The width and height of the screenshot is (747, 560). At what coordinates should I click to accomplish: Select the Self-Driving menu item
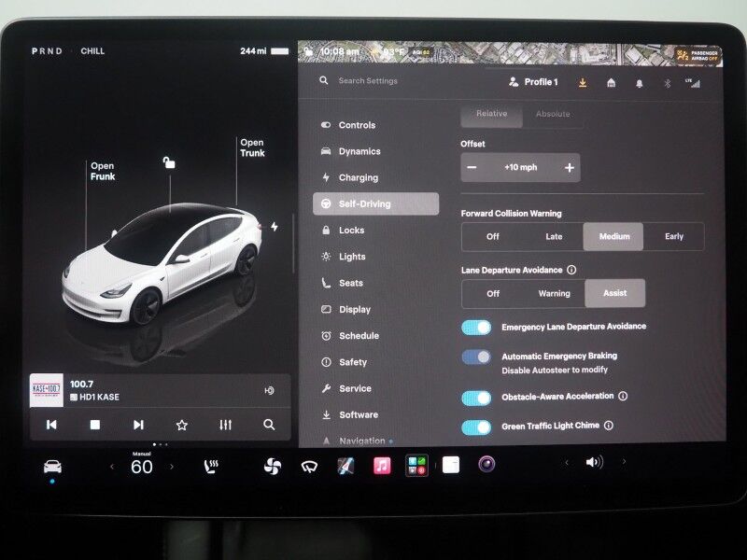pyautogui.click(x=375, y=203)
